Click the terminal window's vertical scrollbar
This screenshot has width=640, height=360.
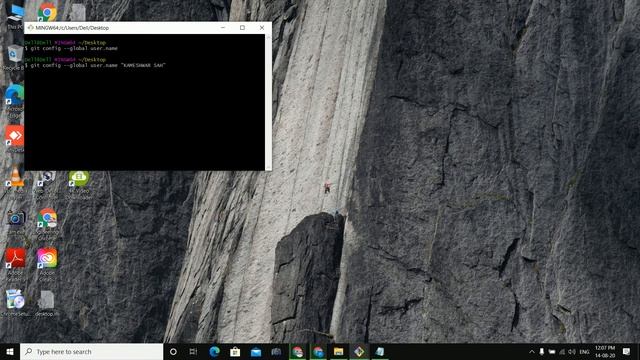tap(268, 102)
